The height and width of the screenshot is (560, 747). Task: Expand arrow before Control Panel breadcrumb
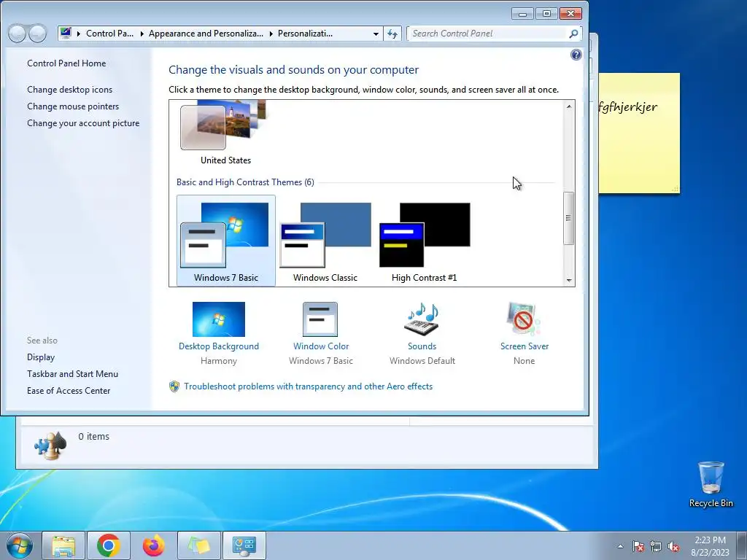click(x=79, y=34)
